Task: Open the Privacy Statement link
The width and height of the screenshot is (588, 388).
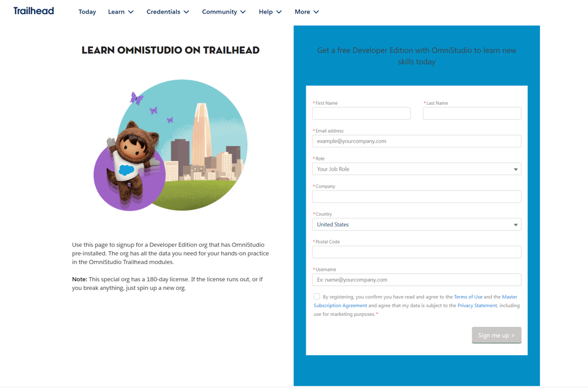Action: point(476,305)
